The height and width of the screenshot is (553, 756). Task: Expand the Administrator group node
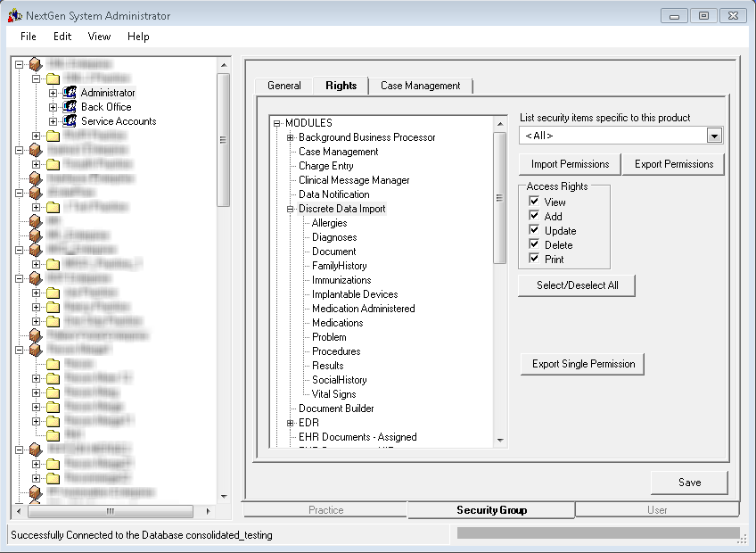coord(53,93)
